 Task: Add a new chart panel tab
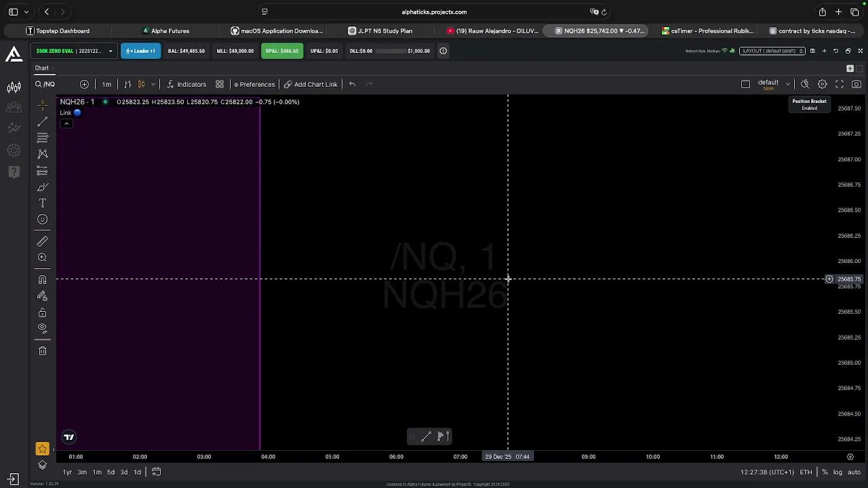click(850, 68)
